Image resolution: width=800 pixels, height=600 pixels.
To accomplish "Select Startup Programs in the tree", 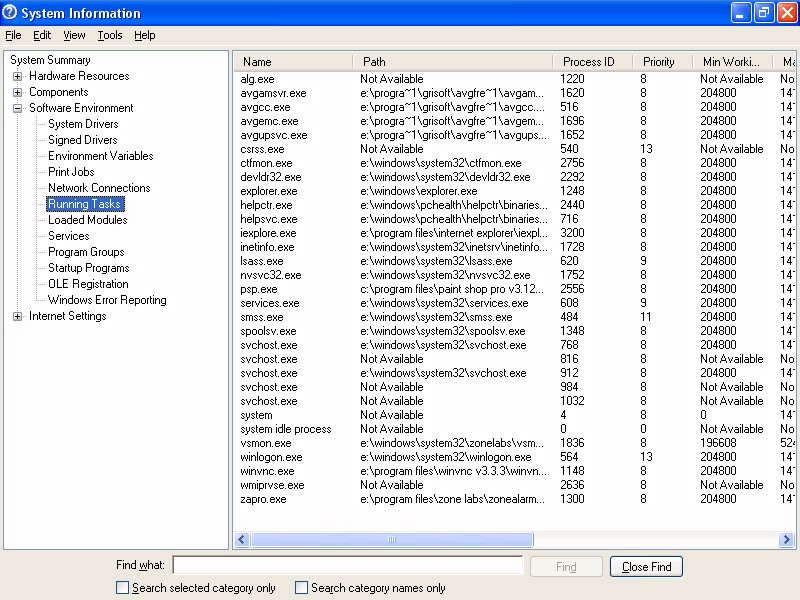I will (x=88, y=268).
